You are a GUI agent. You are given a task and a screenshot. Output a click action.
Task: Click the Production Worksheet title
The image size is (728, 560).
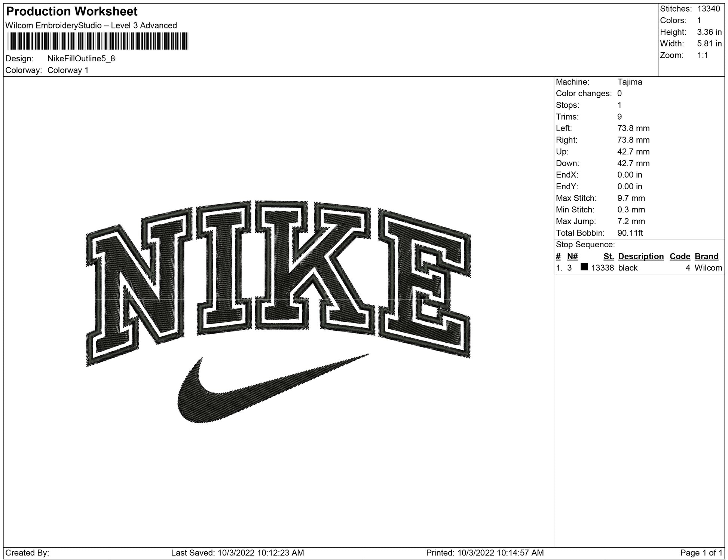tap(72, 12)
